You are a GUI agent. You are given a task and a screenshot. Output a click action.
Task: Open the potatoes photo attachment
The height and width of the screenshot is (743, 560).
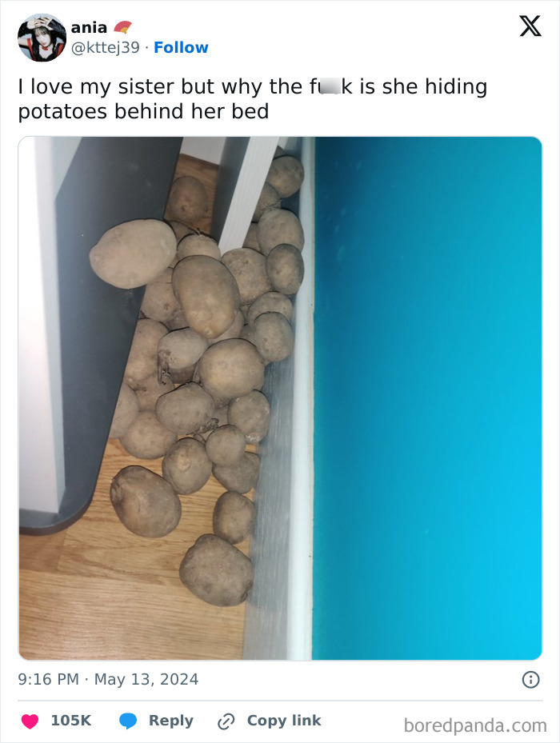click(280, 398)
